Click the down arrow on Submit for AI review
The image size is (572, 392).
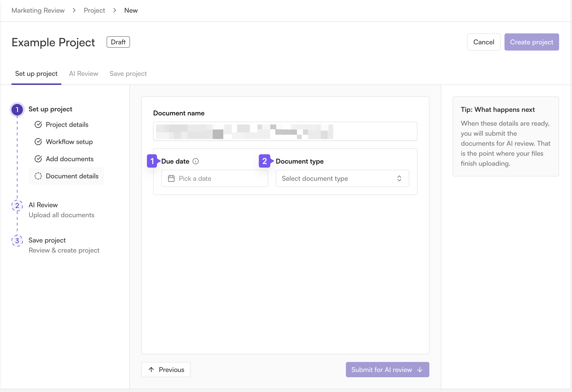pyautogui.click(x=420, y=370)
